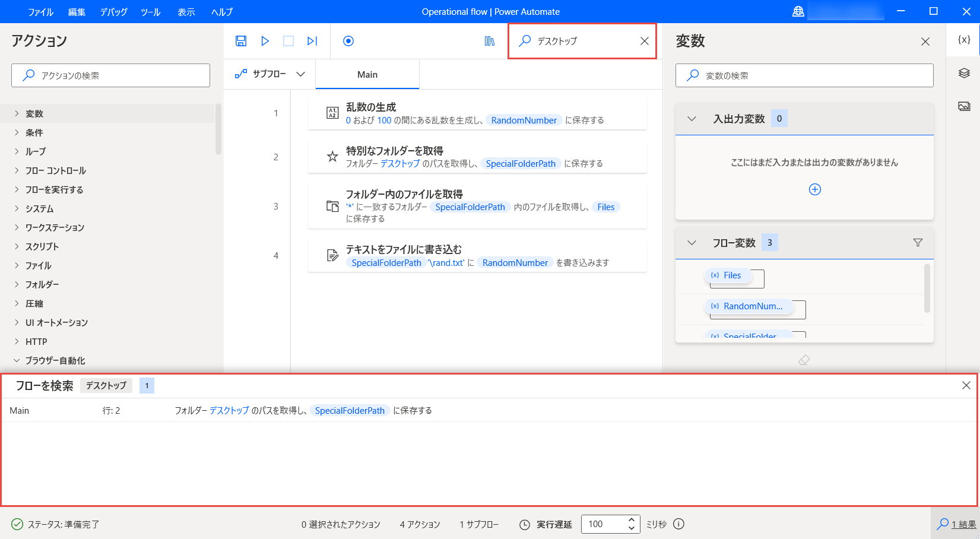Click the 変数の検索 search field
The height and width of the screenshot is (539, 980).
point(804,75)
